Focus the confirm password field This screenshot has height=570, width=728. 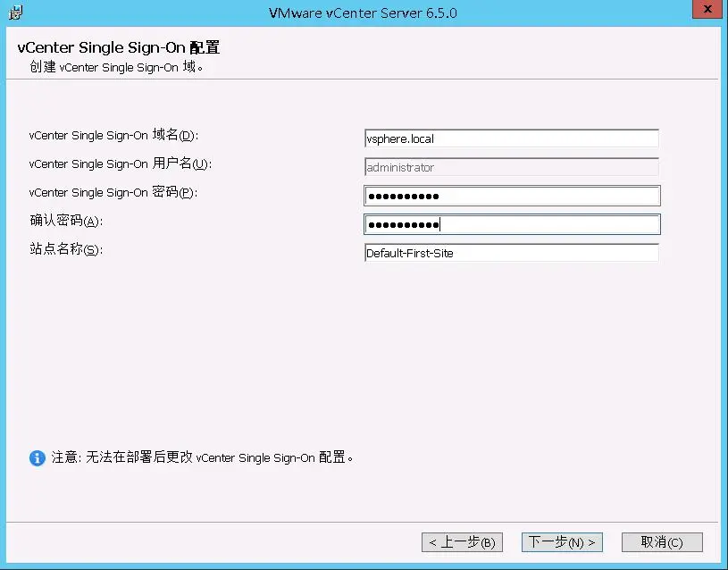click(512, 224)
